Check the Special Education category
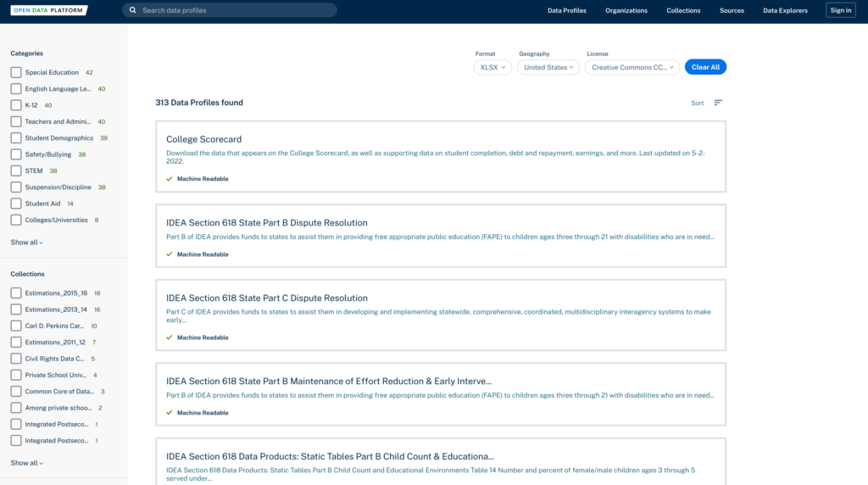 coord(16,73)
